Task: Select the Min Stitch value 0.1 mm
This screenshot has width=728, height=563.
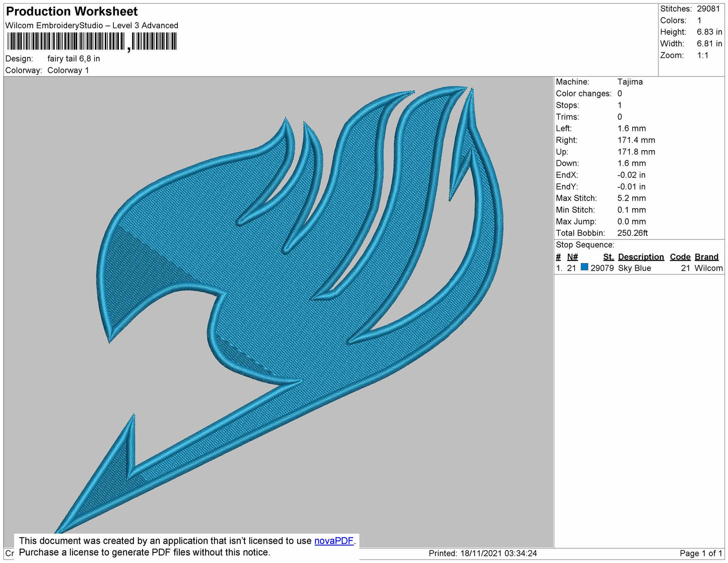Action: tap(631, 210)
